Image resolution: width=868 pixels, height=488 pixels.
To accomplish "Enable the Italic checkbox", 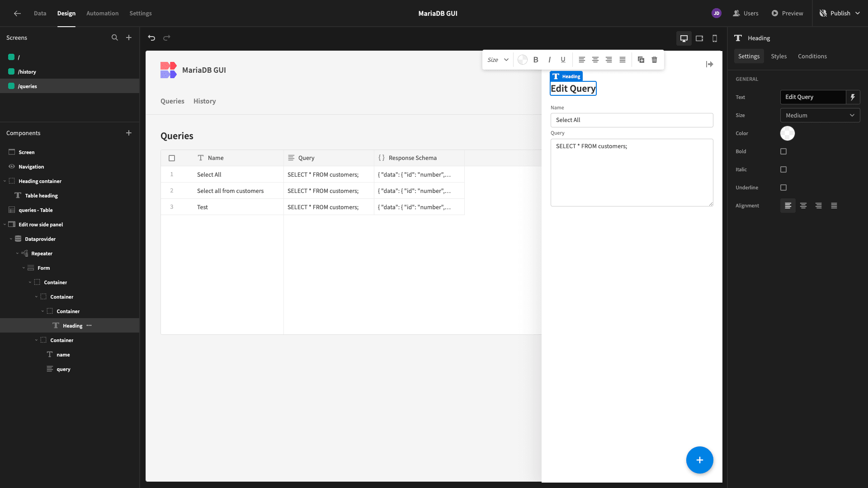I will (x=783, y=169).
